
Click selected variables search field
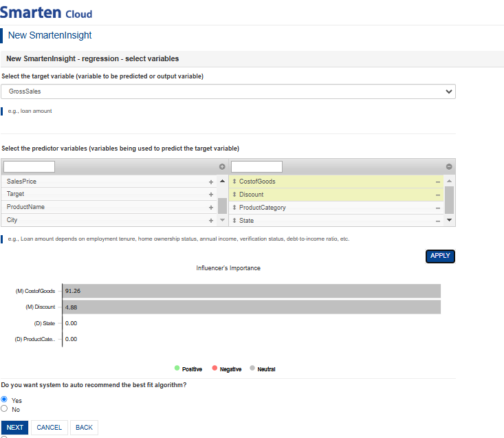(x=257, y=167)
